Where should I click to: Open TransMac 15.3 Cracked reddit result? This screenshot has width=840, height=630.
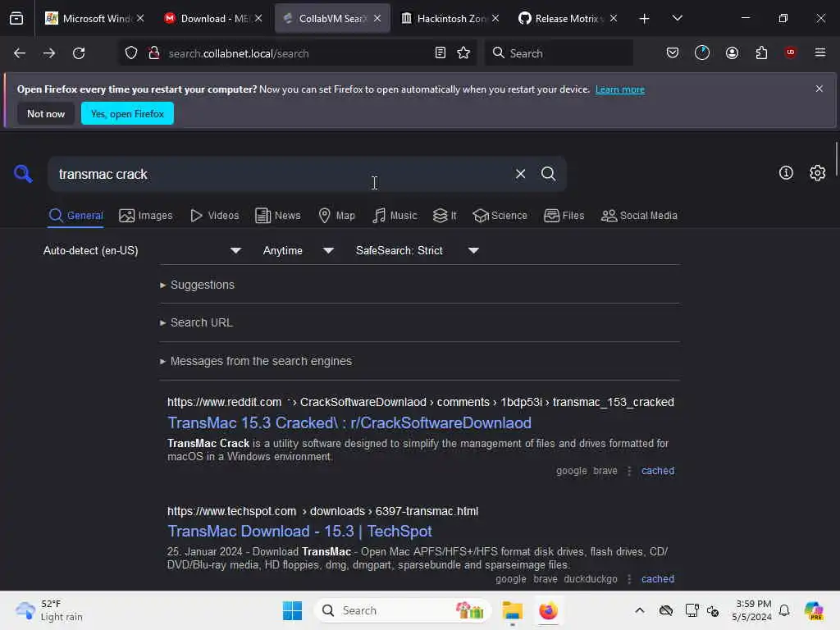pyautogui.click(x=349, y=422)
